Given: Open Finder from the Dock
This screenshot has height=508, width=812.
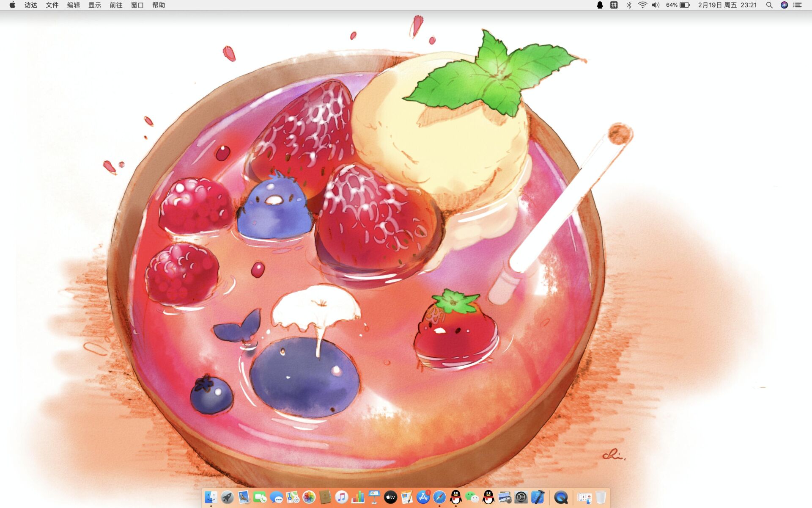Looking at the screenshot, I should click(211, 497).
